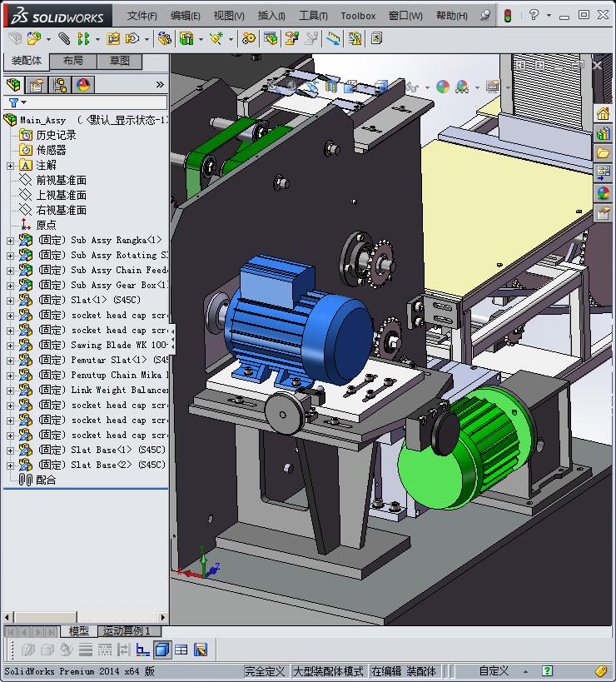Expand the 注解 annotations tree node
Screen dimensions: 616x682
click(x=10, y=166)
